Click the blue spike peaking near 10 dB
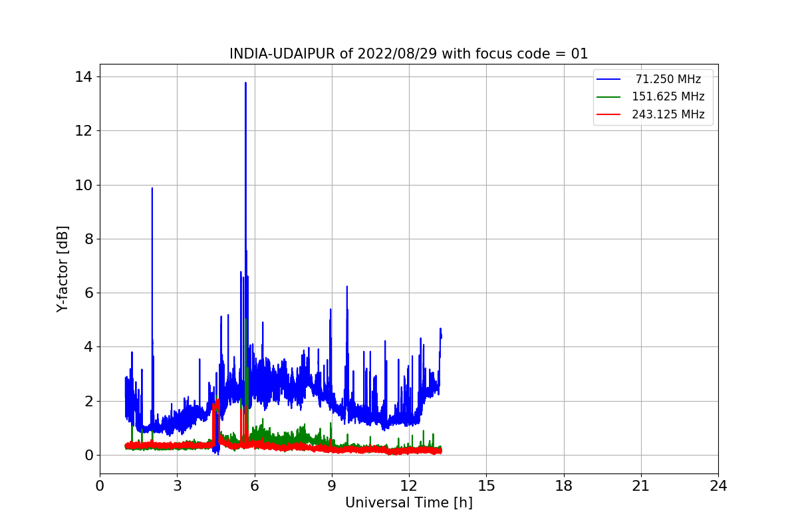Viewport: 798px width, 532px height. coord(152,189)
